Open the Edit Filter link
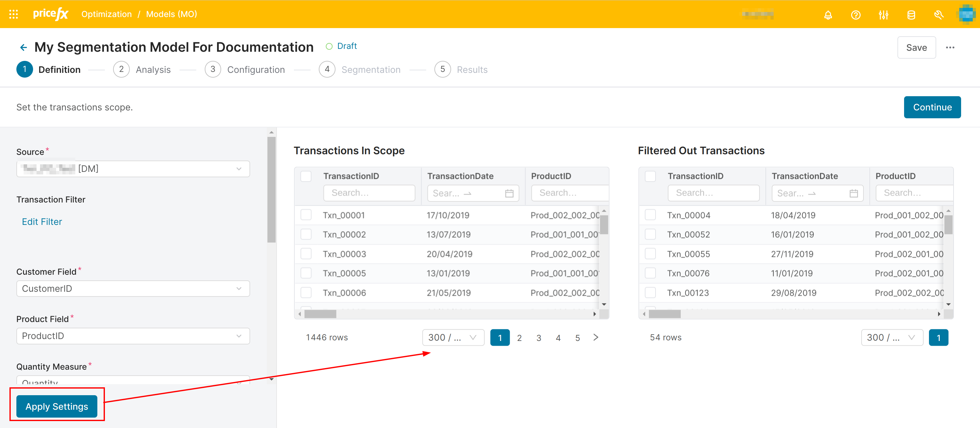The height and width of the screenshot is (428, 980). 42,222
